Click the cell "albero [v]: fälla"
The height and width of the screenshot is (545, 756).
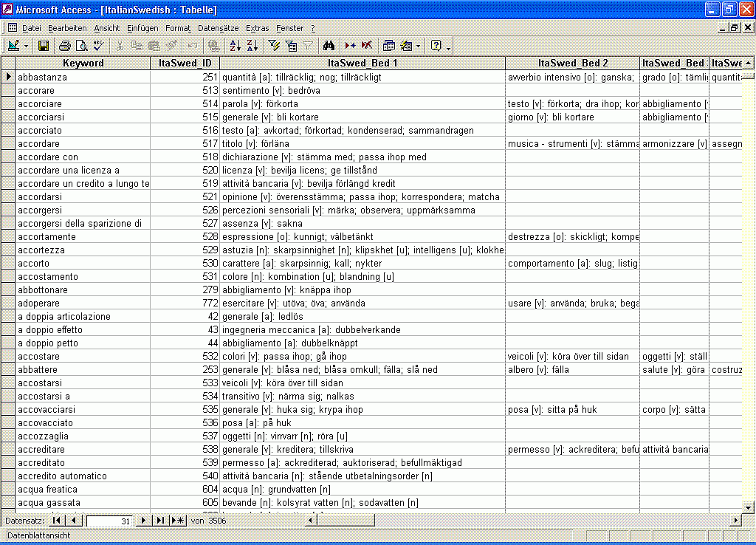(x=573, y=369)
